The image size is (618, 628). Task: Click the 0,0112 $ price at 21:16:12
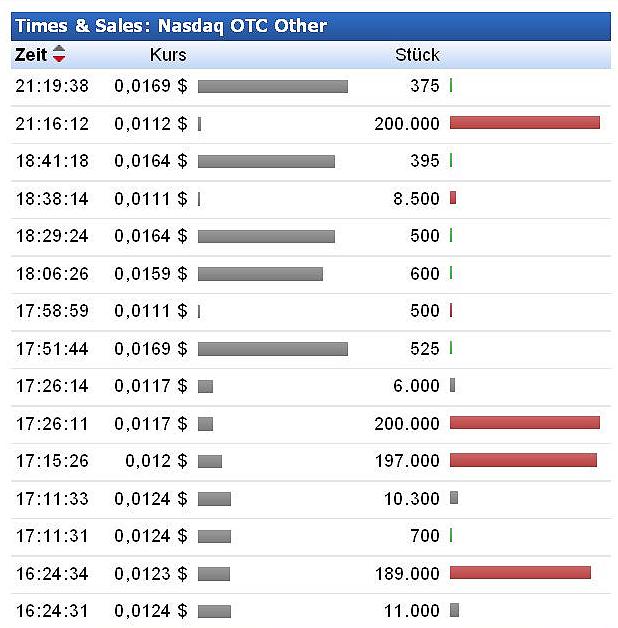[150, 124]
